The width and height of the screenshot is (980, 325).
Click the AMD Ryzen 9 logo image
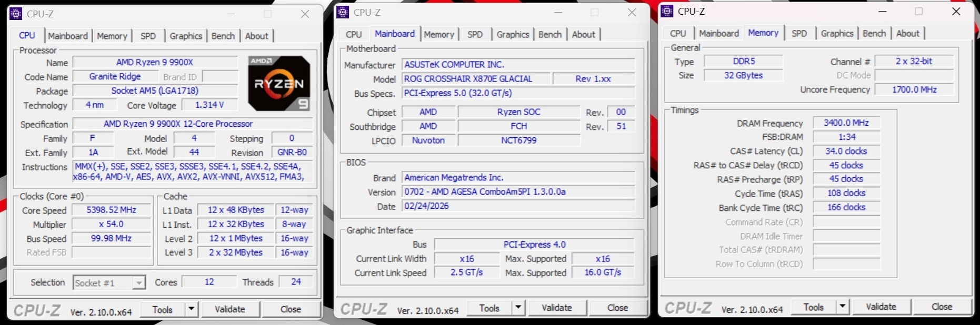pyautogui.click(x=279, y=83)
